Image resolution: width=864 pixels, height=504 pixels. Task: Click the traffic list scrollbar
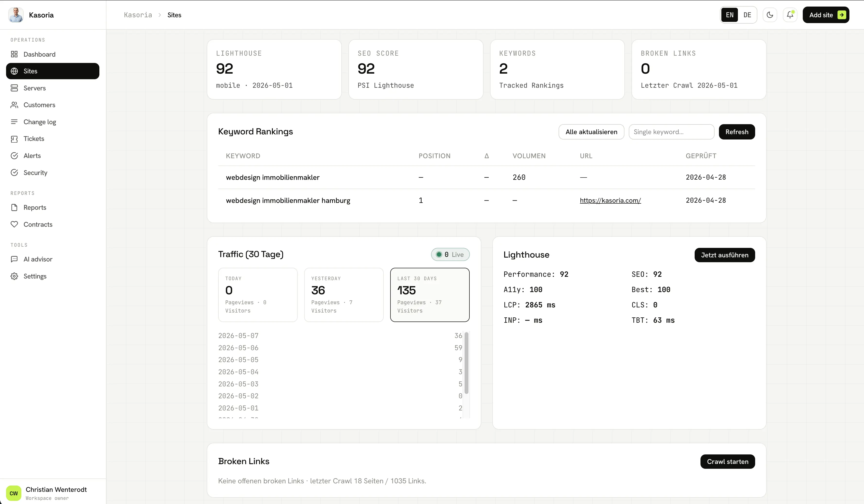click(x=466, y=363)
